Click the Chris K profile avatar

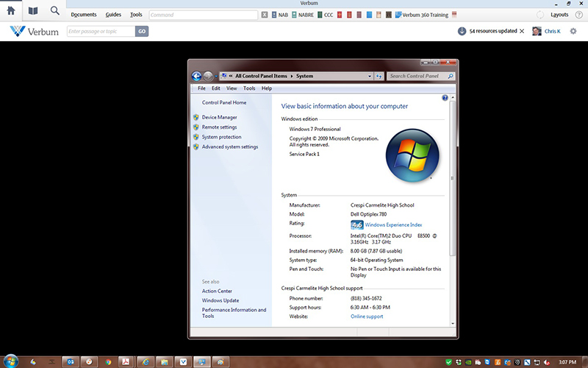pos(537,31)
